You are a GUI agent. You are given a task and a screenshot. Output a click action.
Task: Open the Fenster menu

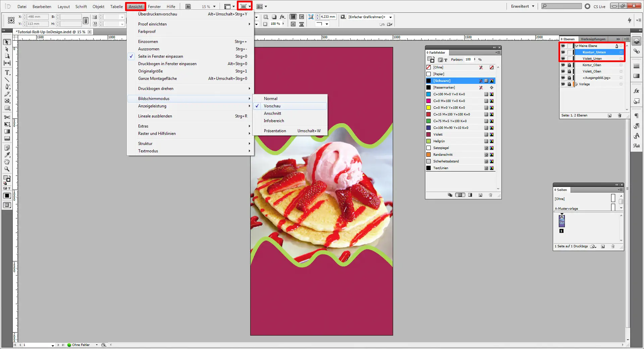154,6
